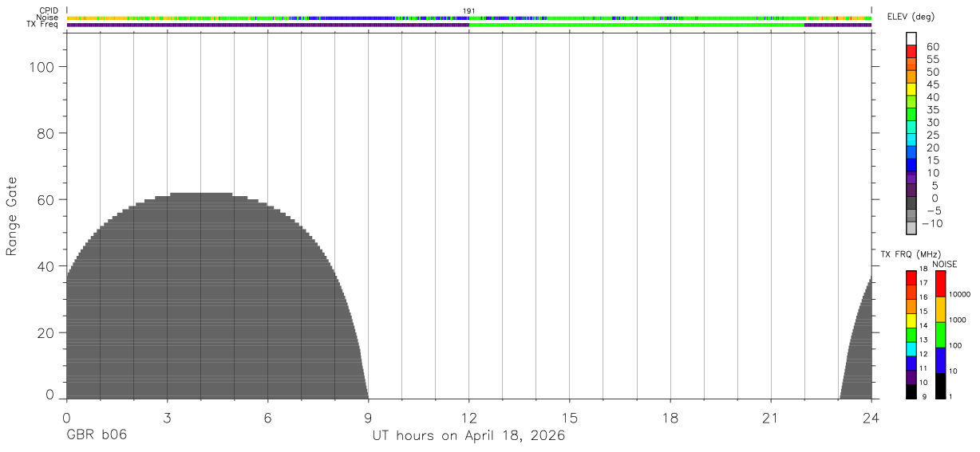Click the green swatch in NOISE legend
This screenshot has height=452, width=980.
(x=940, y=335)
